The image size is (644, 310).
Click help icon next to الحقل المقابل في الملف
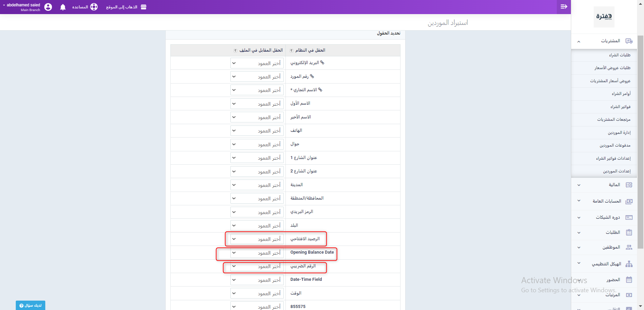[x=235, y=51]
